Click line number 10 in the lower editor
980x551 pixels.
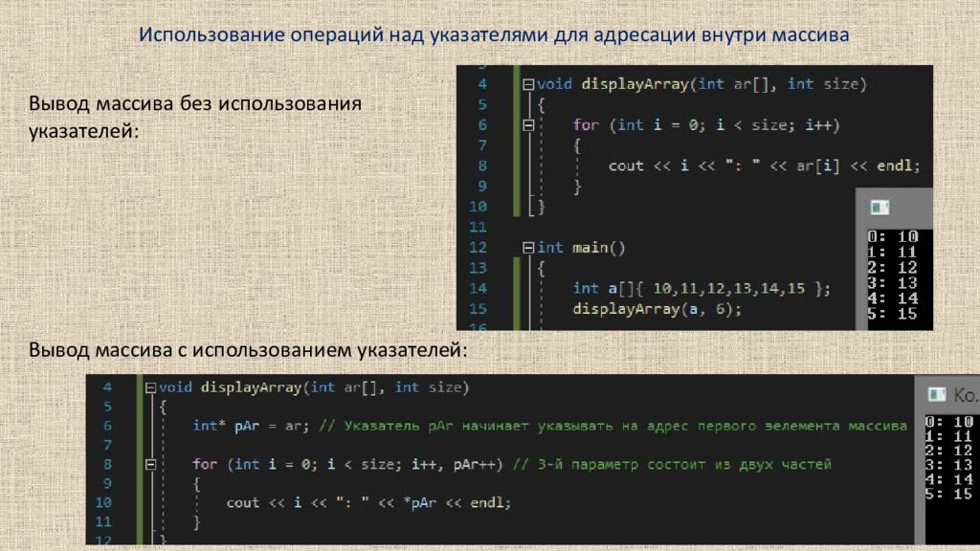(102, 502)
